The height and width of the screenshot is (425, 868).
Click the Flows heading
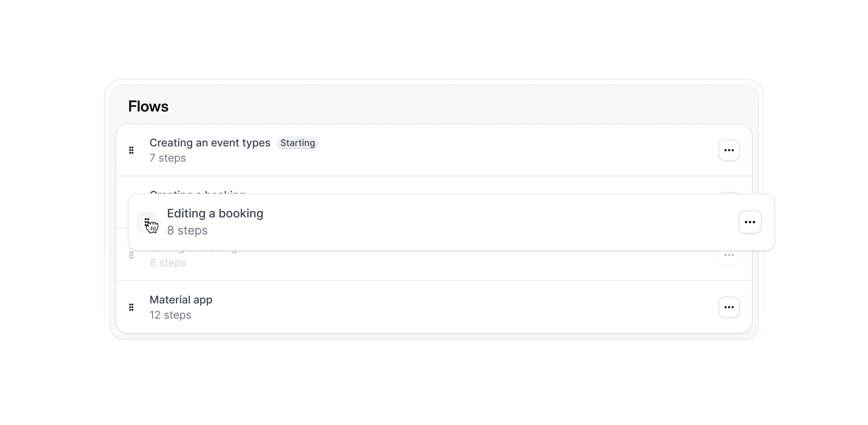[148, 106]
